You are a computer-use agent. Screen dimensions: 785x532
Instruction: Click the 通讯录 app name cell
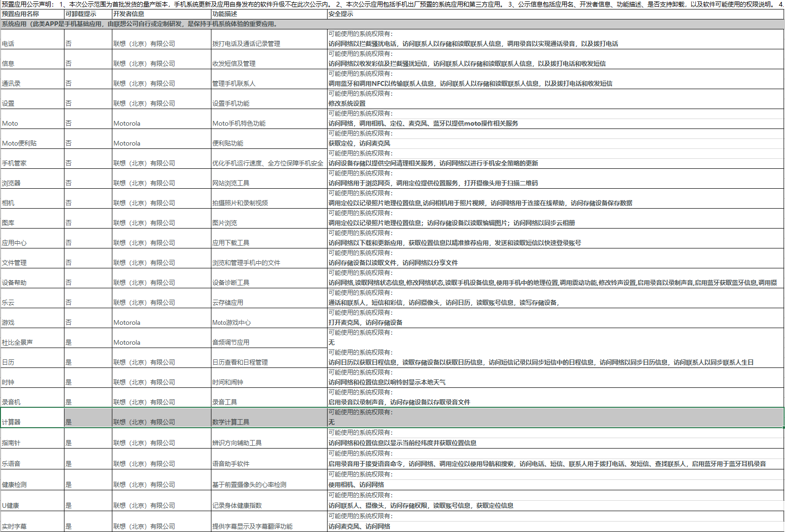coord(32,79)
